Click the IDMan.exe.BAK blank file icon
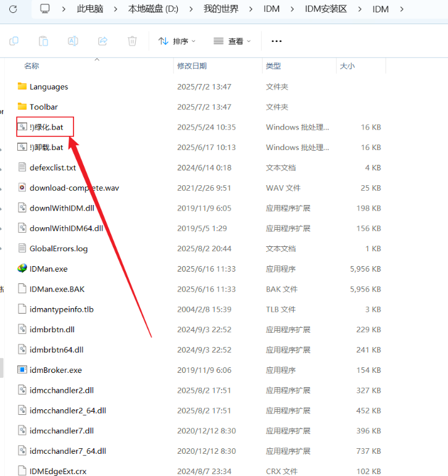Screen dimensions: 448x476 (x=22, y=289)
